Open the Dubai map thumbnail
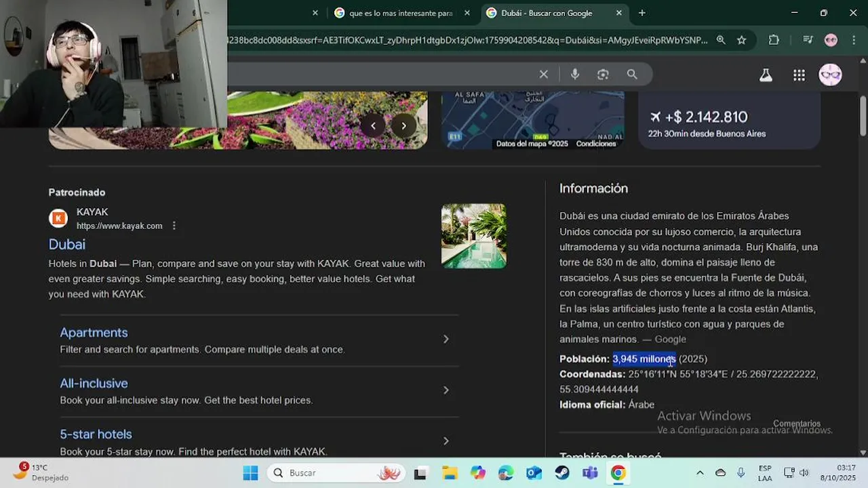Image resolution: width=868 pixels, height=488 pixels. click(x=533, y=121)
